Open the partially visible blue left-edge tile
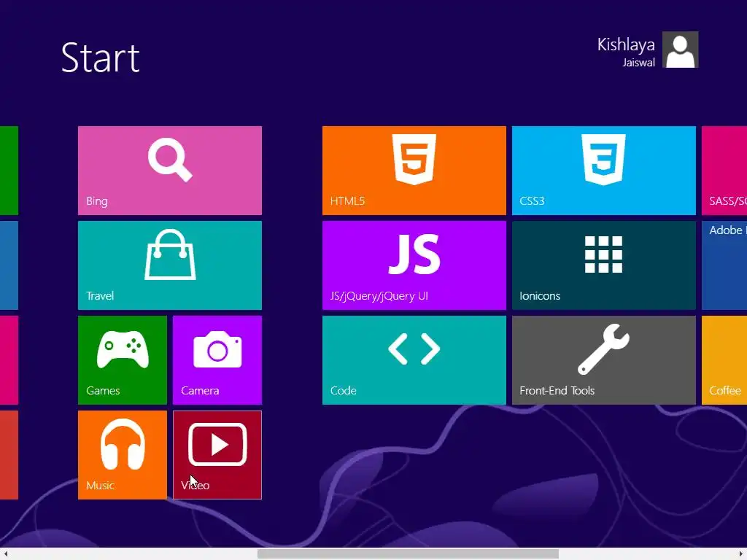Image resolution: width=747 pixels, height=560 pixels. click(9, 265)
